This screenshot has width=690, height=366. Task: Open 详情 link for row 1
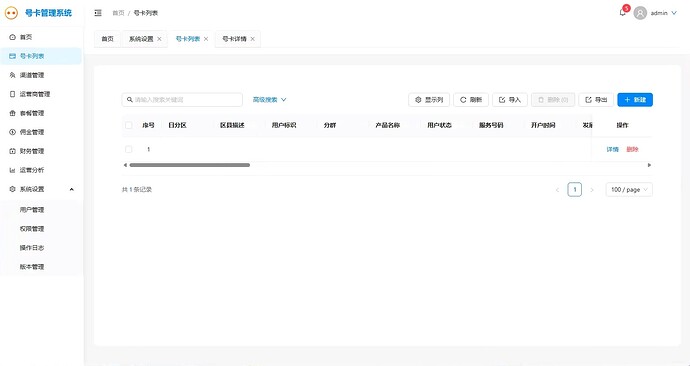pyautogui.click(x=613, y=150)
